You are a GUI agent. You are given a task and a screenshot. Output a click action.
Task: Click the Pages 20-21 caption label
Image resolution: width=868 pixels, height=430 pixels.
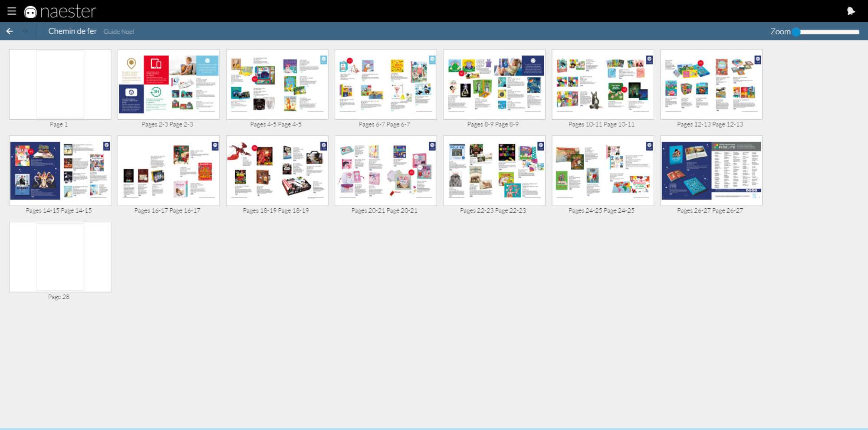[385, 211]
